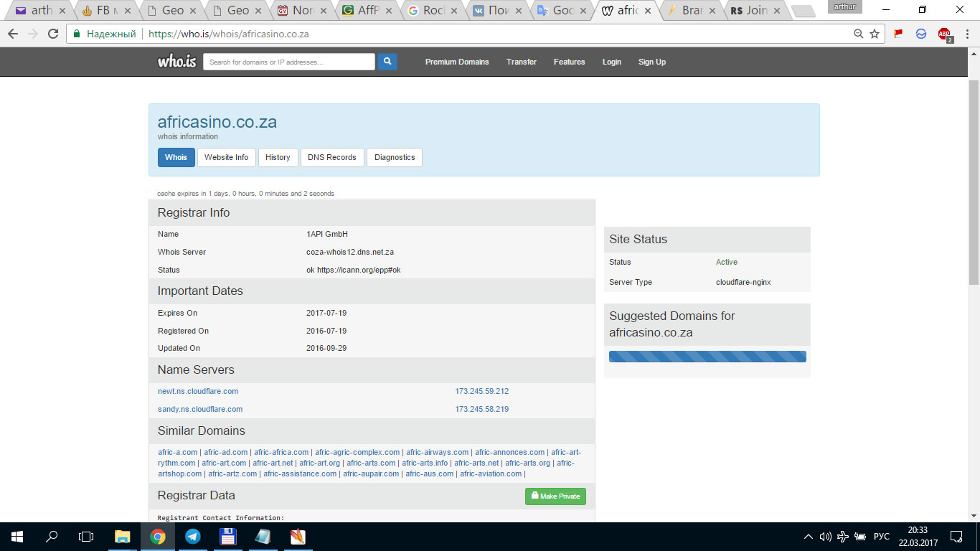Image resolution: width=980 pixels, height=551 pixels.
Task: Click the cloudflare-nginx server type value
Action: coord(743,282)
